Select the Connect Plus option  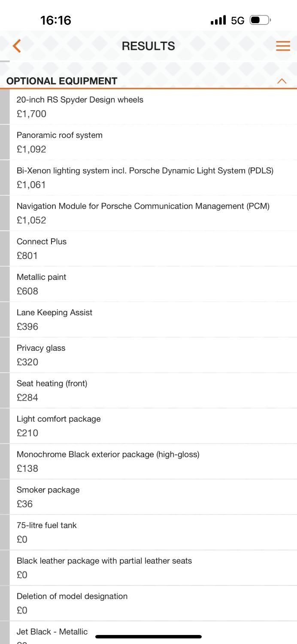click(x=42, y=248)
